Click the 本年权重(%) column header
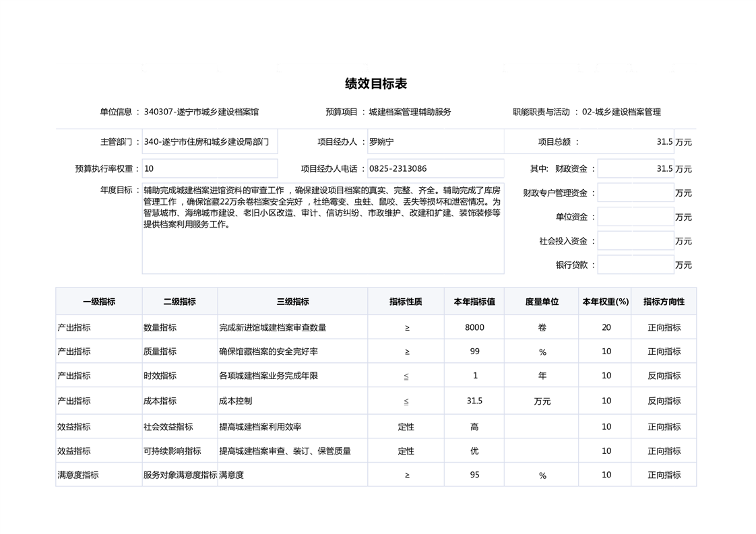Image resolution: width=756 pixels, height=534 pixels. point(605,302)
